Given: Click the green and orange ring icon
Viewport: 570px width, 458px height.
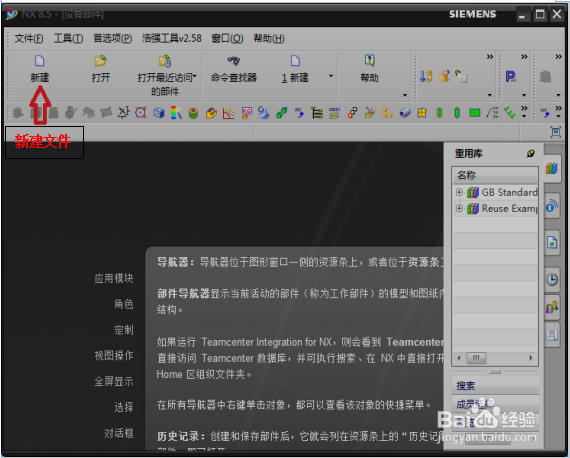Looking at the screenshot, I should click(193, 113).
